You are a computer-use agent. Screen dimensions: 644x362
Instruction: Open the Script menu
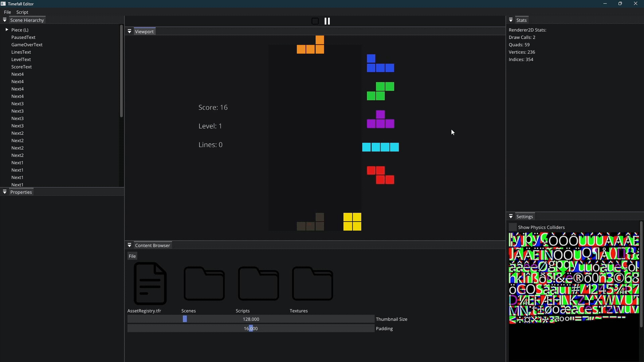tap(22, 12)
